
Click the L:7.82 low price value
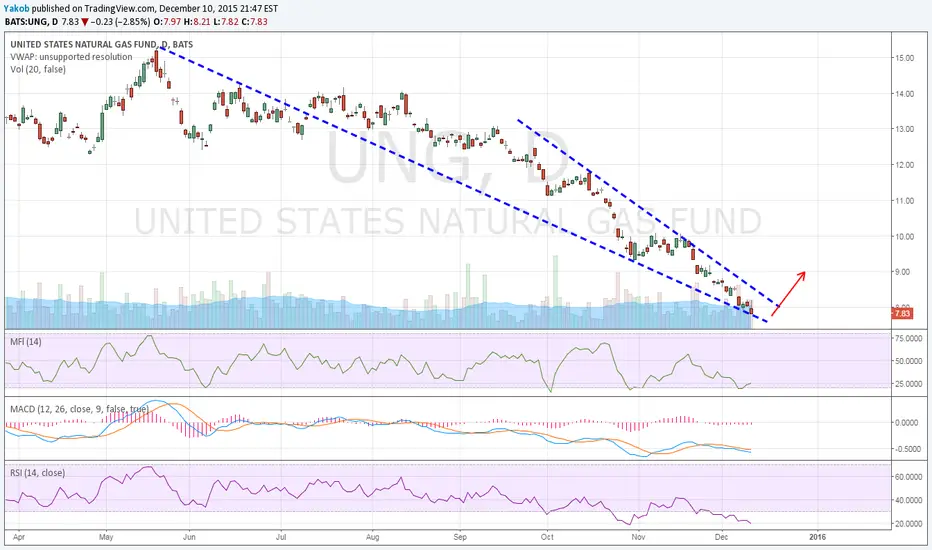[225, 22]
